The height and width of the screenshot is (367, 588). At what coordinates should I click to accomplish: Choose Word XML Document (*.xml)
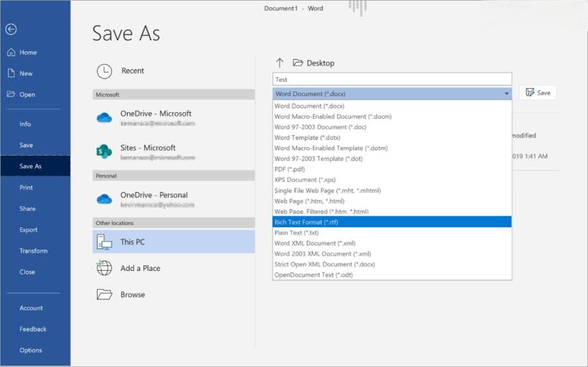(392, 243)
